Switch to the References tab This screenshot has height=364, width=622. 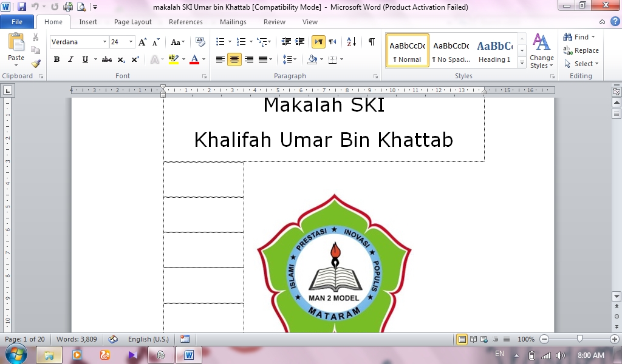coord(186,22)
